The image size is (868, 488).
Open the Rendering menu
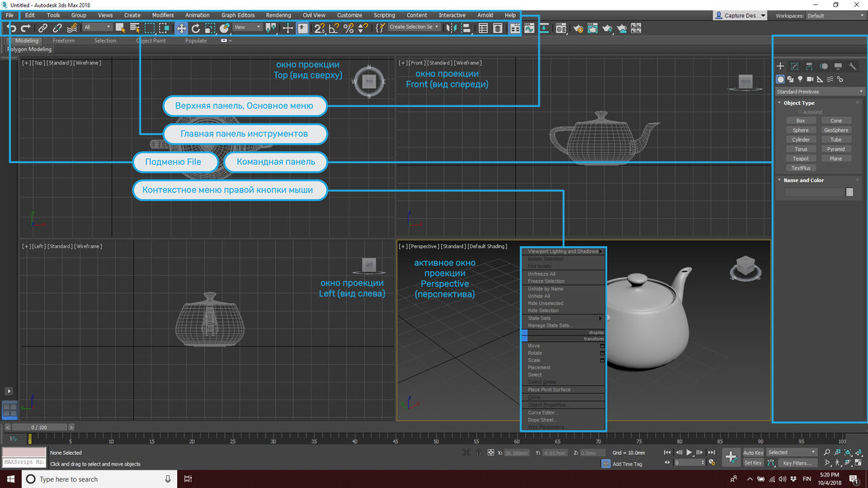coord(279,14)
